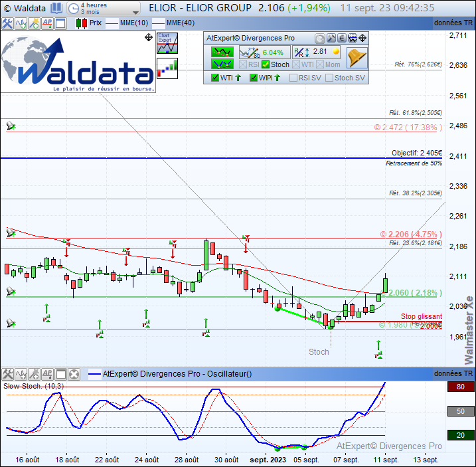The height and width of the screenshot is (467, 476).
Task: Click the R/R 2.81 ratio indicator
Action: (316, 52)
